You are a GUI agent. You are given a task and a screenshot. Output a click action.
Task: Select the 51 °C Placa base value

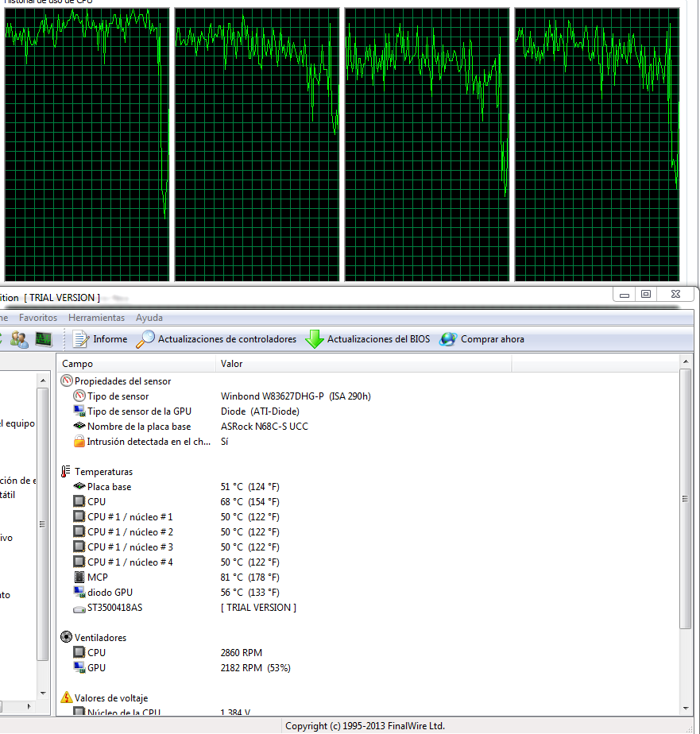pyautogui.click(x=249, y=487)
